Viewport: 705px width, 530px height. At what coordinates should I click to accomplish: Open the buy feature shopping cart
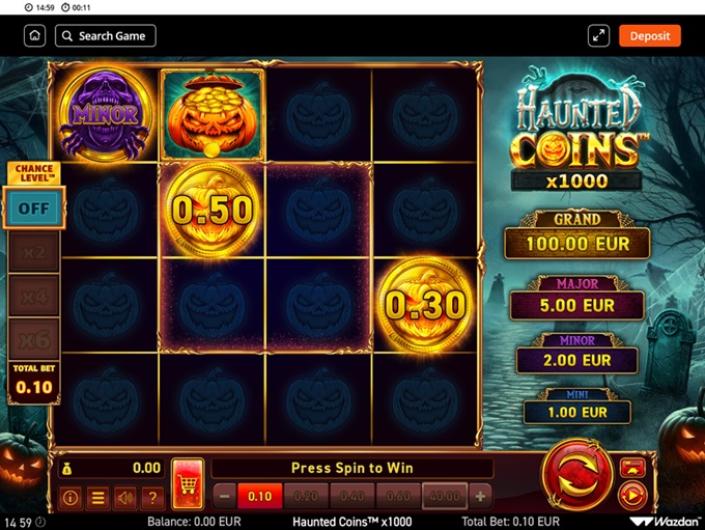187,484
